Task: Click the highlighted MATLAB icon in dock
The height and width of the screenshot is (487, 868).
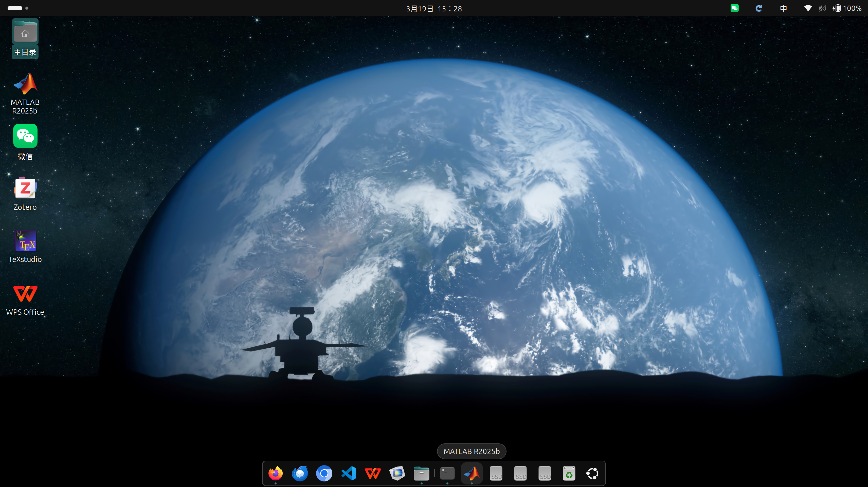Action: point(472,473)
